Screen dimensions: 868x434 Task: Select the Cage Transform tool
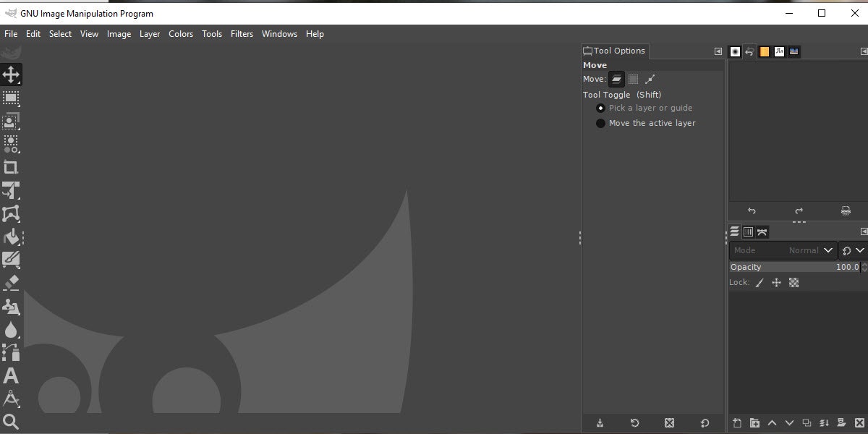point(11,213)
